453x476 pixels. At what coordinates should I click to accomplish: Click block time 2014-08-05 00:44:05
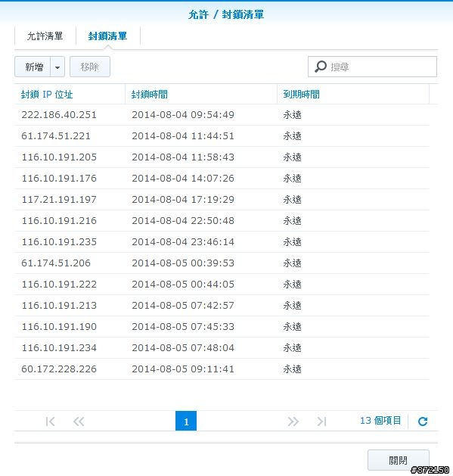(x=183, y=284)
